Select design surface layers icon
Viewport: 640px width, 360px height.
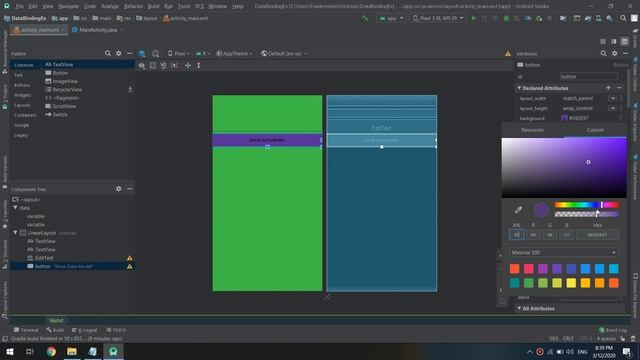click(x=142, y=53)
